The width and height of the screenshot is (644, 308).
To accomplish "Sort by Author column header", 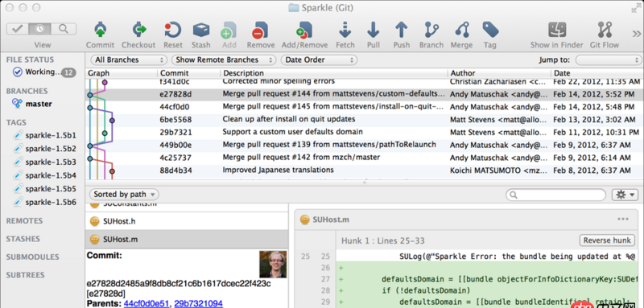I will [499, 73].
